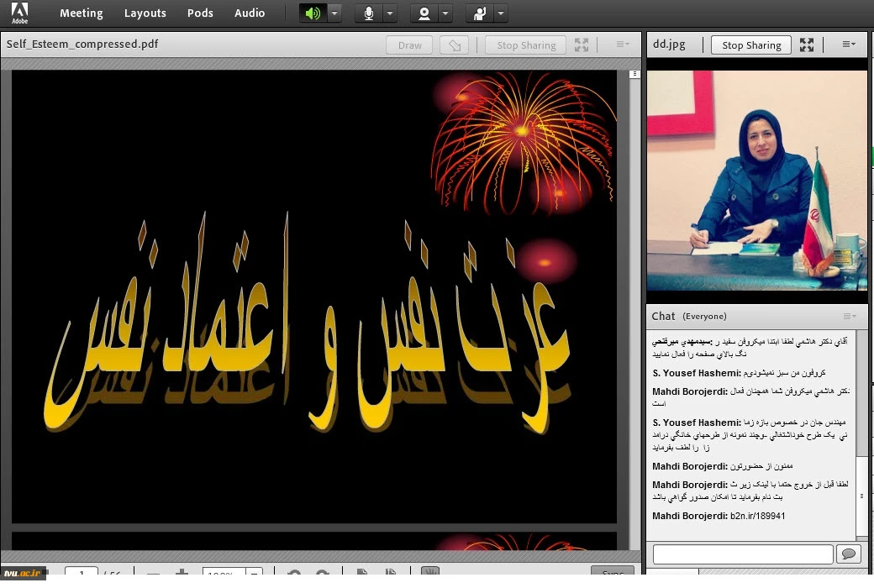This screenshot has width=874, height=588.
Task: Mute the green speaker audio
Action: point(313,13)
